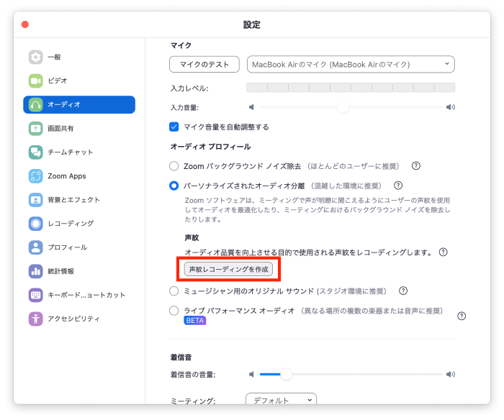Click help icon beside 声紋 description
This screenshot has width=504, height=420.
pyautogui.click(x=444, y=252)
